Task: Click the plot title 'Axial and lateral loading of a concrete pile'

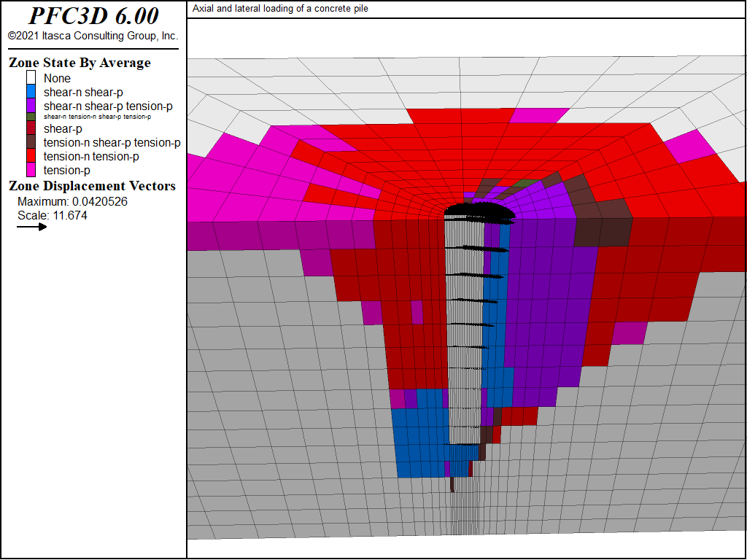Action: (x=280, y=9)
